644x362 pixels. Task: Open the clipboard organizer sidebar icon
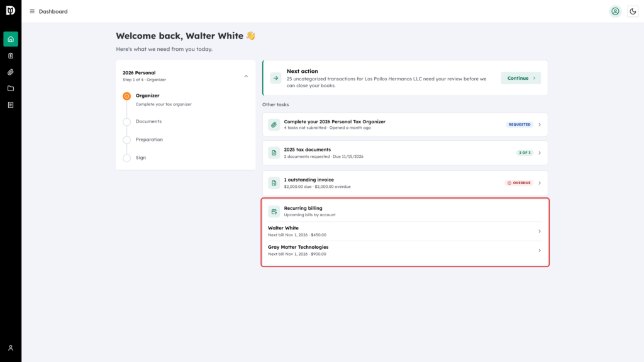11,56
